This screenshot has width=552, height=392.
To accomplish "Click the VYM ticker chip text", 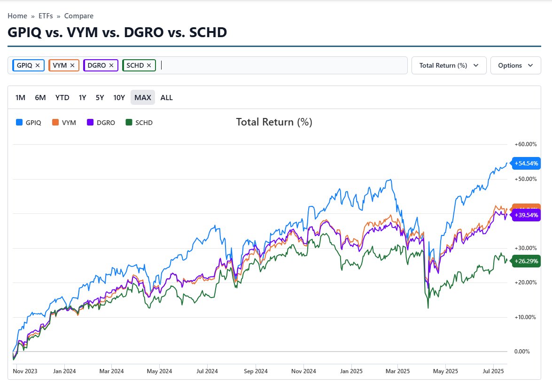I will tap(60, 65).
